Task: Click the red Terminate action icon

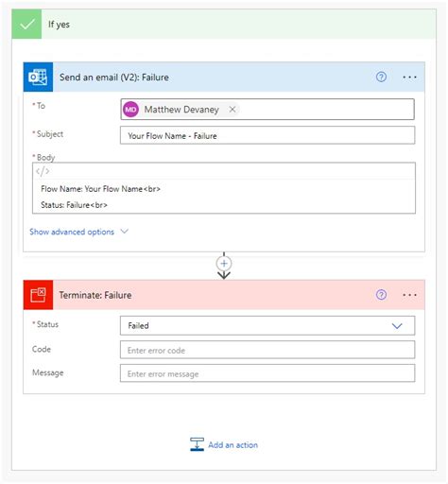Action: 38,295
